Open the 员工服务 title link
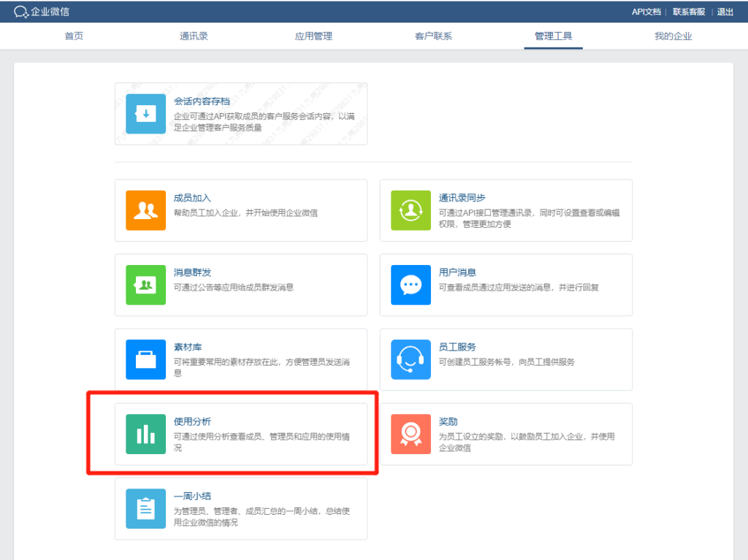Screen dimensions: 748x560 click(457, 347)
